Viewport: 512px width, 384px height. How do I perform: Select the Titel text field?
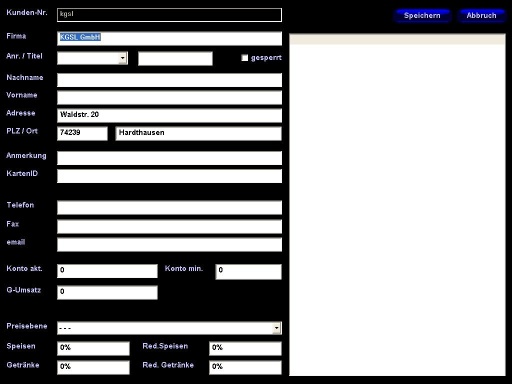175,58
